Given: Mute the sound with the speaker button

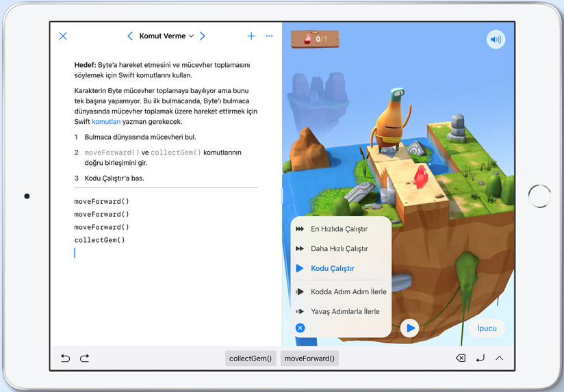Looking at the screenshot, I should point(496,40).
